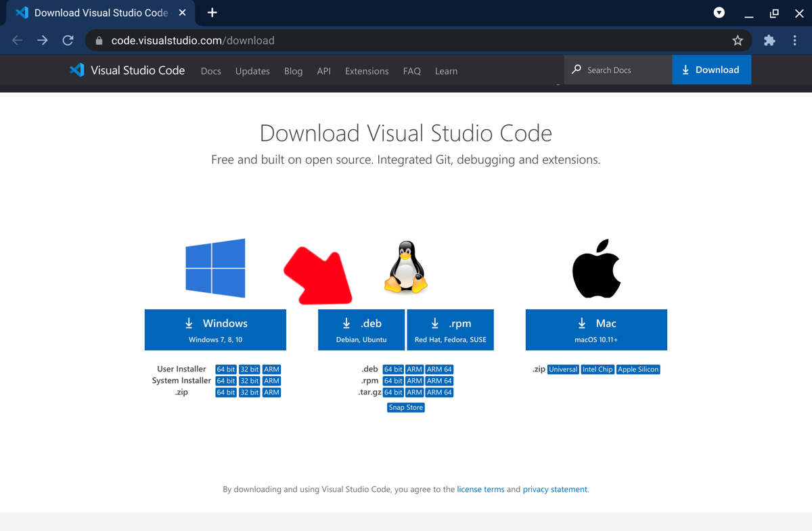This screenshot has width=812, height=531.
Task: Select User Installer 64 bit
Action: [226, 369]
